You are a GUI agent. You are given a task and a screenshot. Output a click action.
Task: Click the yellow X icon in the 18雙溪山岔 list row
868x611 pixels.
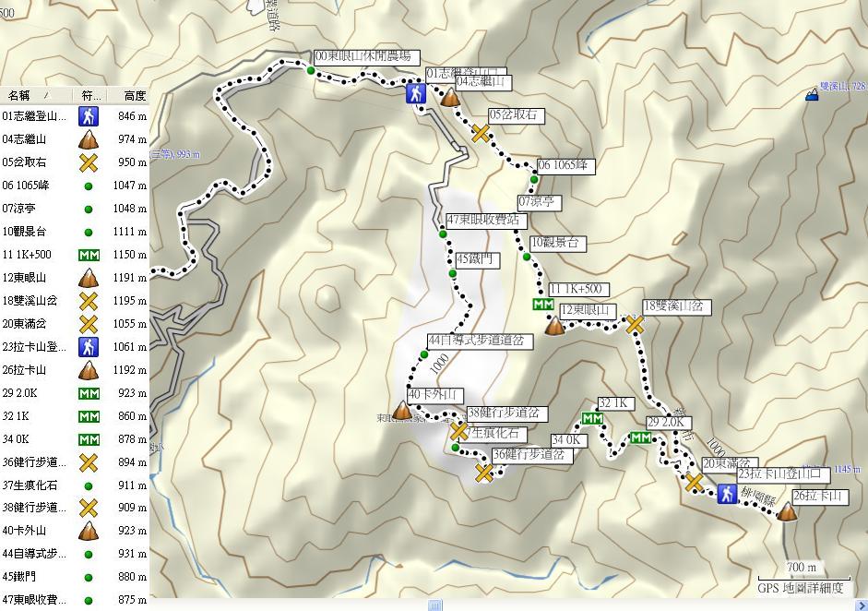88,301
